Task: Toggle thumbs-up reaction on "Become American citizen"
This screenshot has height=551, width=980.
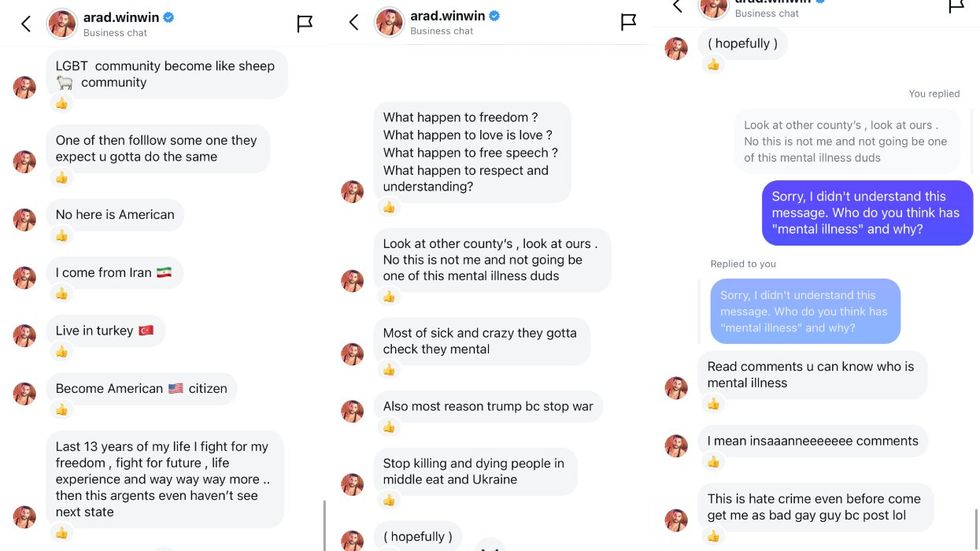Action: [62, 410]
